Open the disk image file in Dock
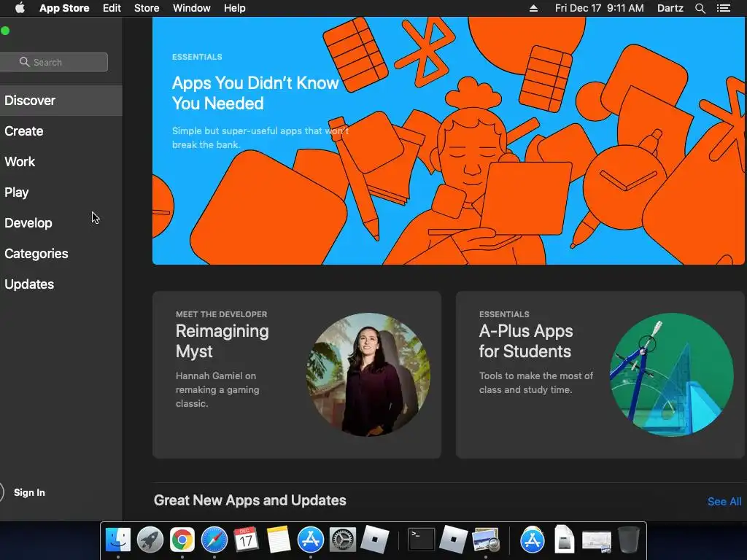 [564, 540]
